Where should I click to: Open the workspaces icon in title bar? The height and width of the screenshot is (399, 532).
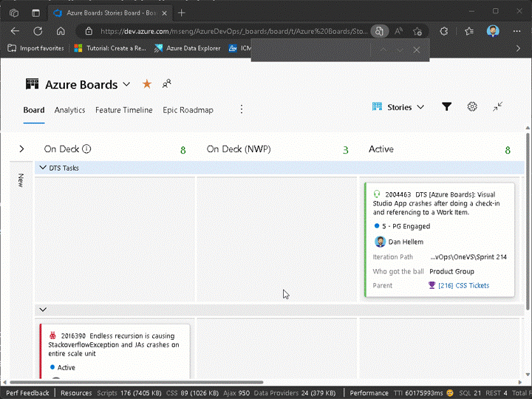[14, 13]
